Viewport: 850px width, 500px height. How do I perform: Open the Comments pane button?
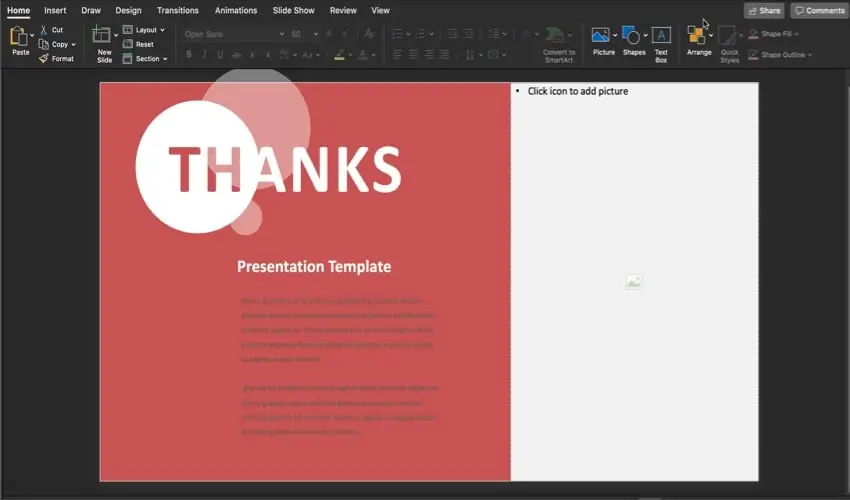[819, 10]
